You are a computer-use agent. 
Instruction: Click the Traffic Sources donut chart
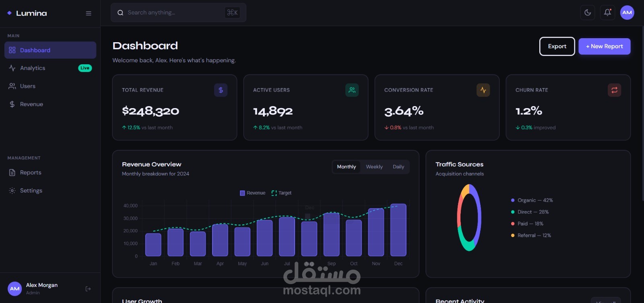pyautogui.click(x=469, y=217)
